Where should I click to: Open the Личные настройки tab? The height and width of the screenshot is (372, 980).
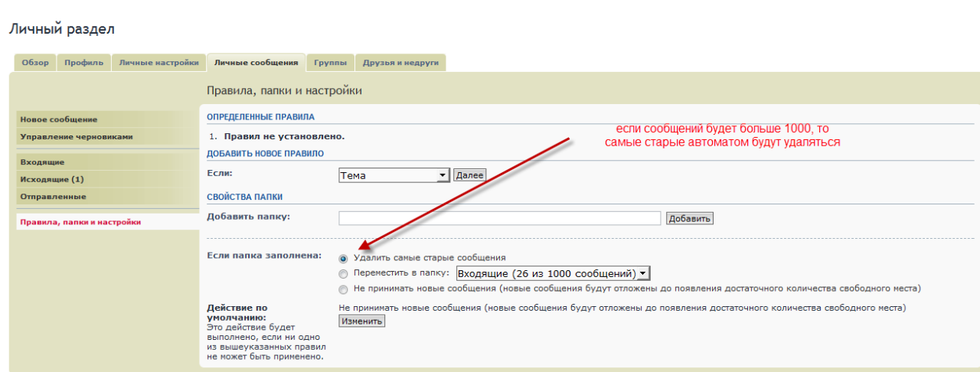pyautogui.click(x=158, y=63)
